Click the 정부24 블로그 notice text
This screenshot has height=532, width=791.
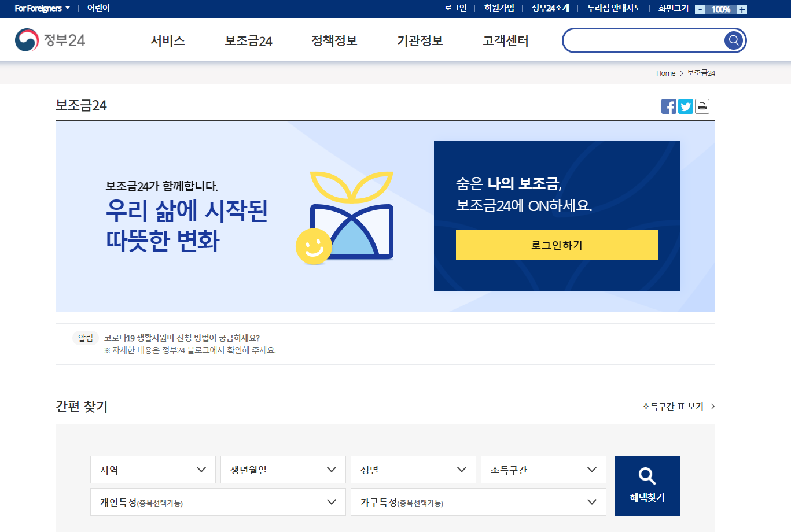[190, 350]
